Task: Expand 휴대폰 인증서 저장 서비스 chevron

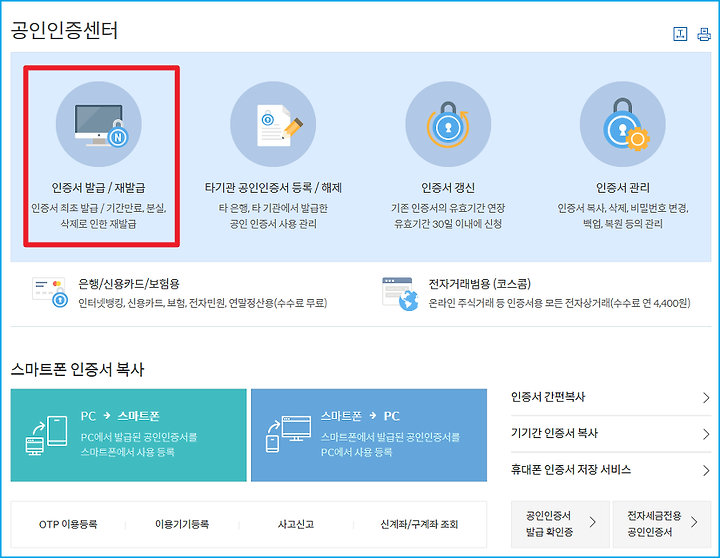Action: pos(706,470)
